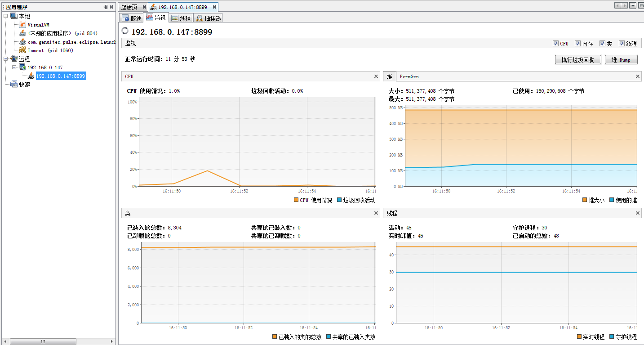Click the JMX connection icon for 192.168.0.147:8899
The width and height of the screenshot is (644, 345).
point(31,76)
